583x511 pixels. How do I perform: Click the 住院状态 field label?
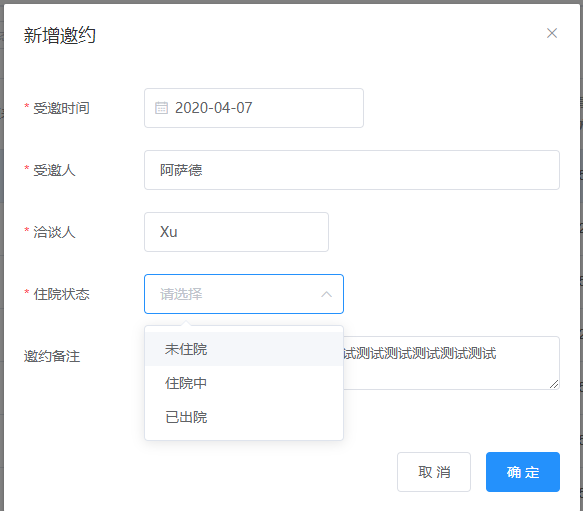61,294
